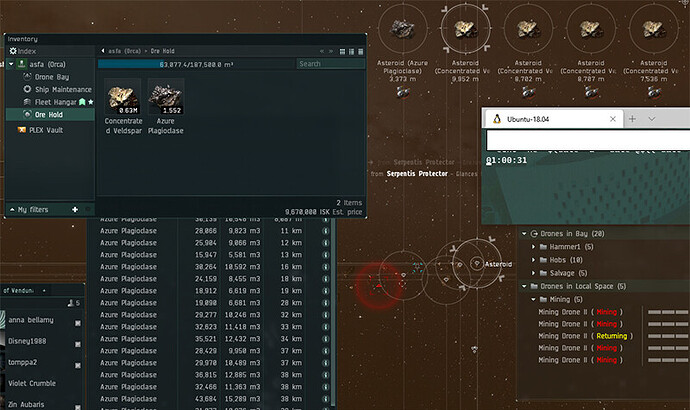
Task: Select the Ubuntu-18.04 terminal tab
Action: coord(552,119)
